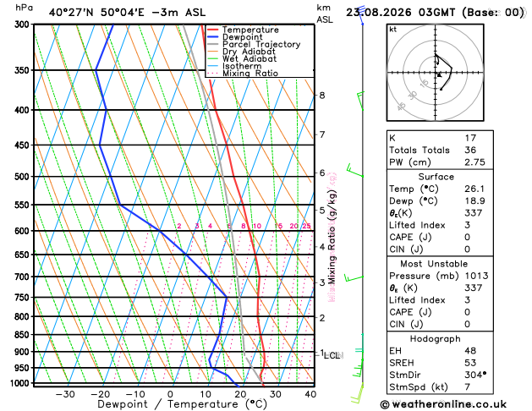Click the 8 km altitude label
Viewport: 532px width, 411px height.
point(322,96)
